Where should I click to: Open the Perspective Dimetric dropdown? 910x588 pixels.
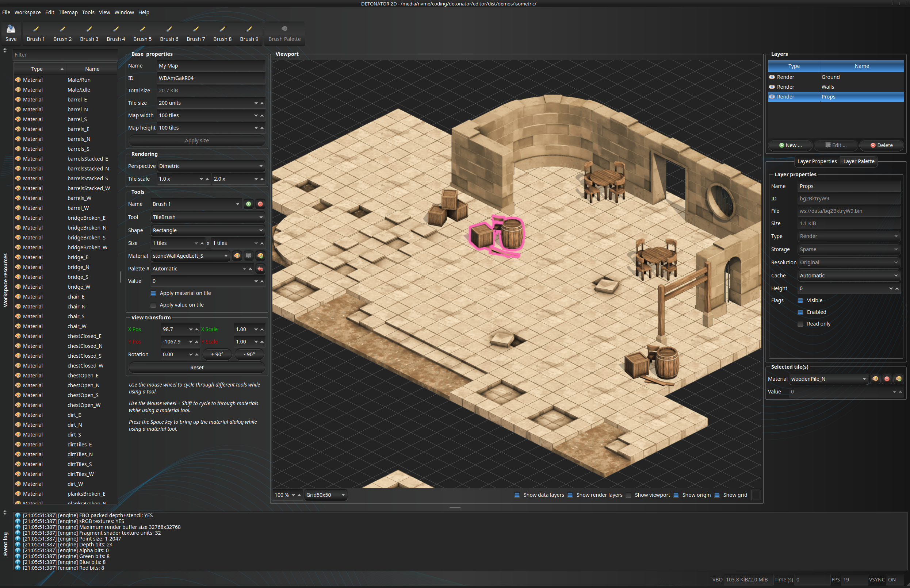pos(211,166)
